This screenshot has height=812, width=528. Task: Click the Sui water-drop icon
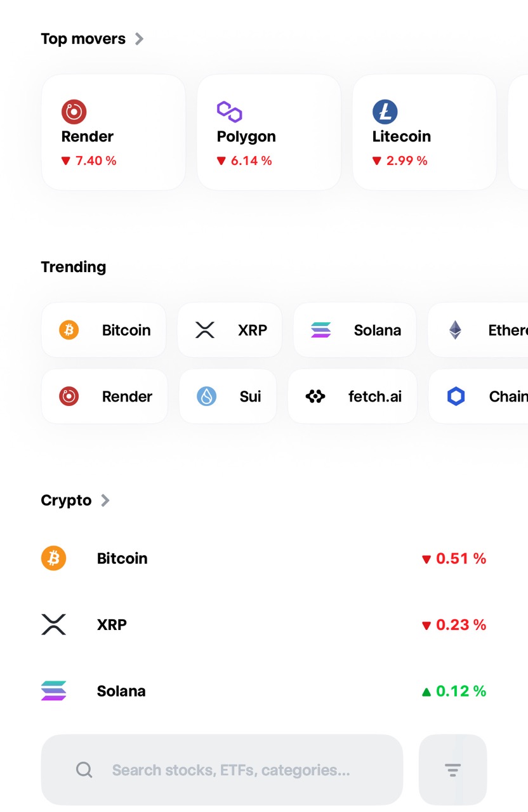(205, 396)
